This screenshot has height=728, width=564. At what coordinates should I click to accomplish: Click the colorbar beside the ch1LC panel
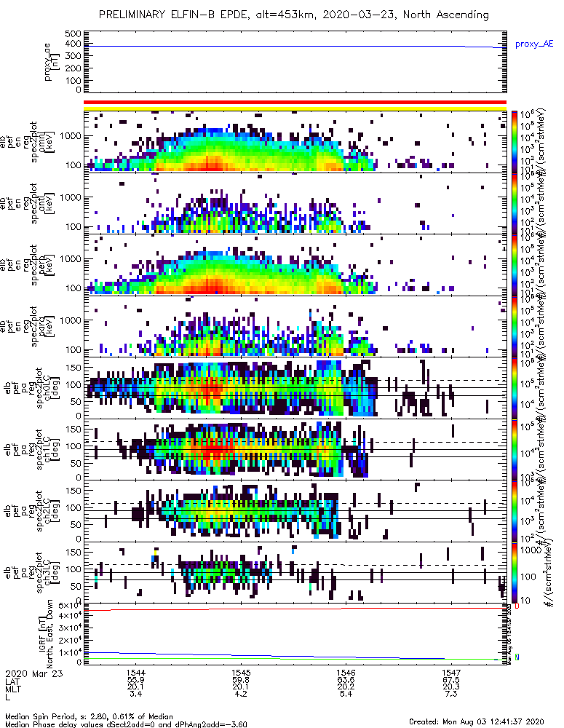click(x=515, y=449)
